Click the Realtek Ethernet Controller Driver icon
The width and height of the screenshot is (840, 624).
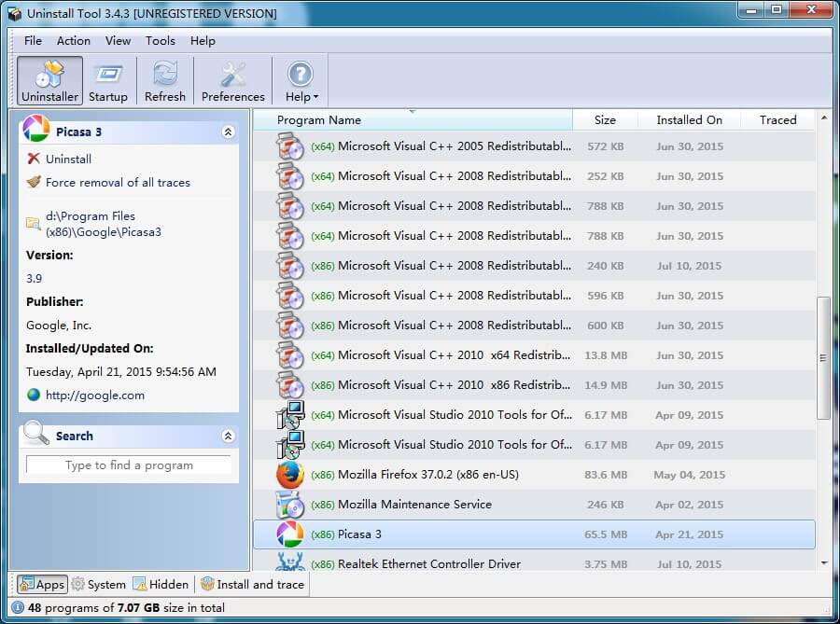click(x=290, y=561)
